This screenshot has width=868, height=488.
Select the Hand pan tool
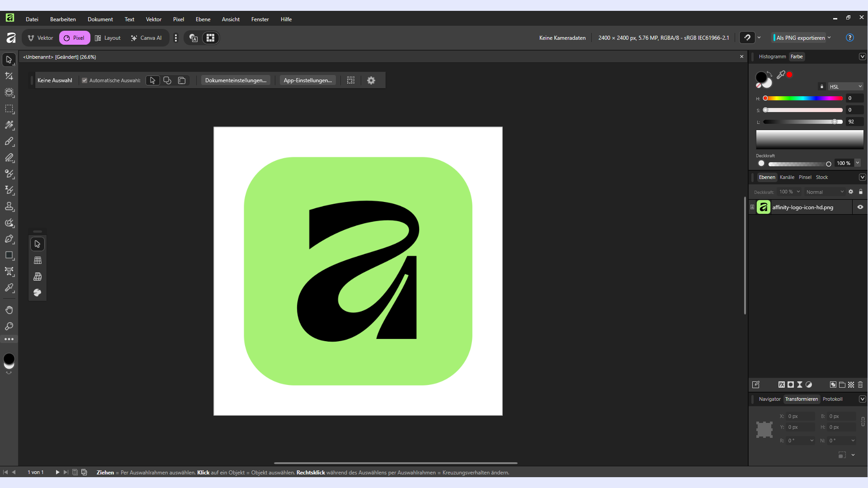pos(9,310)
